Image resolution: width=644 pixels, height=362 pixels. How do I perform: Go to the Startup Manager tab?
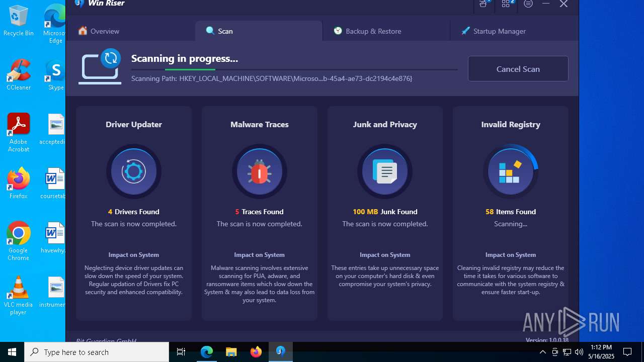point(493,31)
